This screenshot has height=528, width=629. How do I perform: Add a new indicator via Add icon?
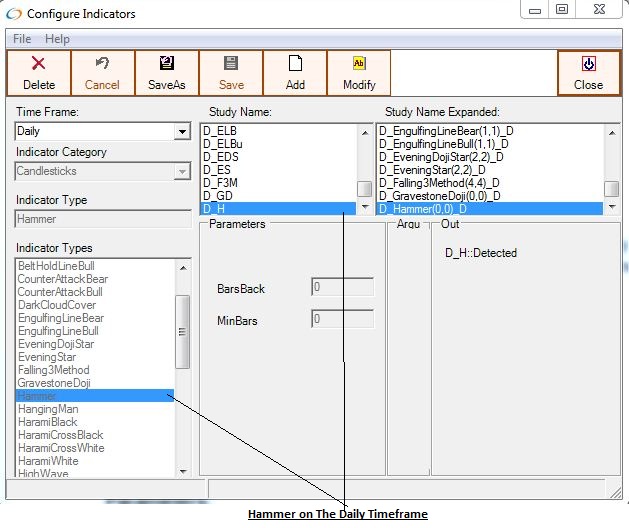(295, 64)
